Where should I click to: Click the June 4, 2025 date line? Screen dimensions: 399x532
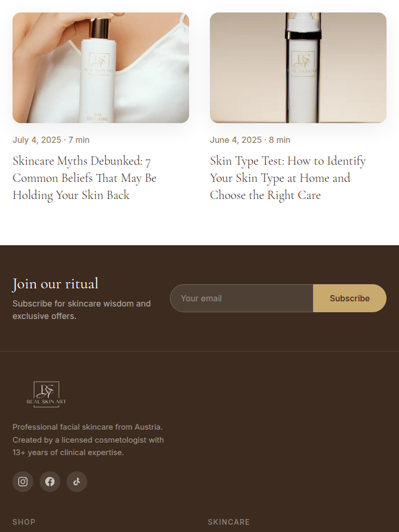[x=250, y=140]
